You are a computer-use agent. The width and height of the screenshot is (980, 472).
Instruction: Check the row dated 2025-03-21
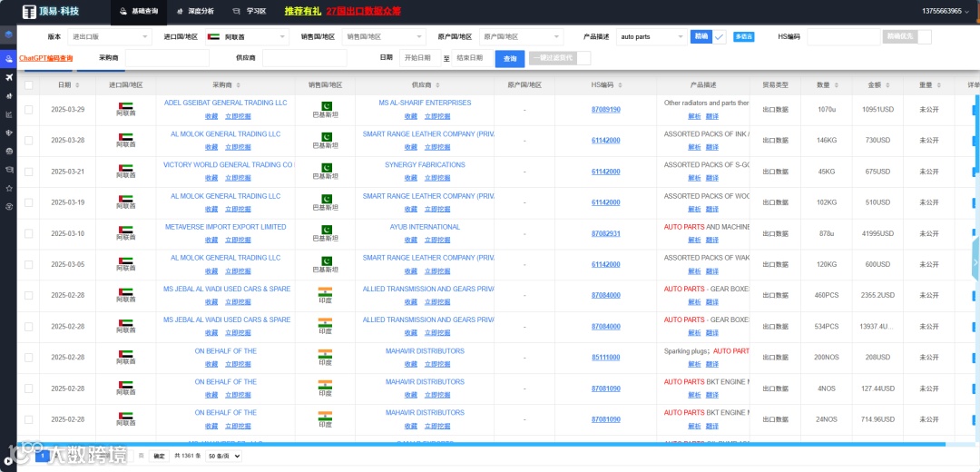[x=29, y=172]
